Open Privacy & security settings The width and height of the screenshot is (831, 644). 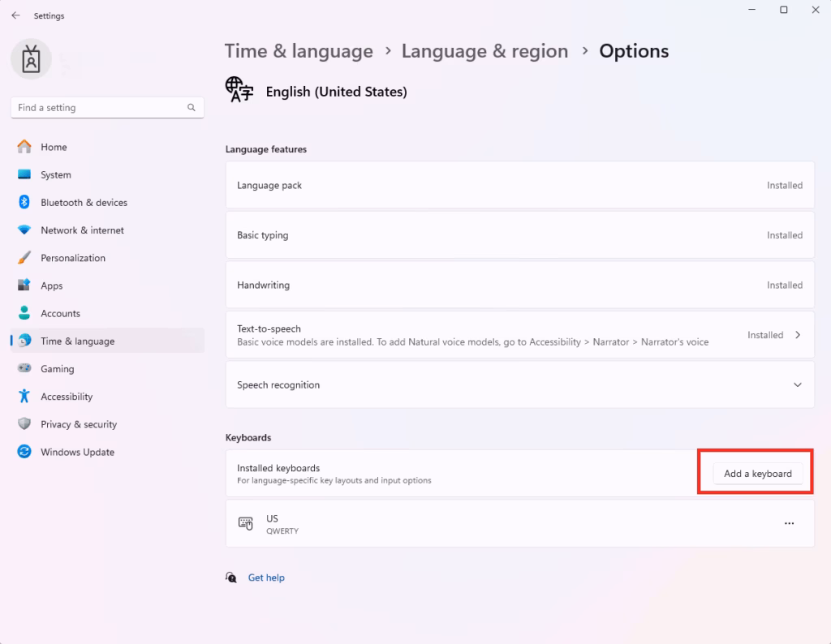click(107, 424)
